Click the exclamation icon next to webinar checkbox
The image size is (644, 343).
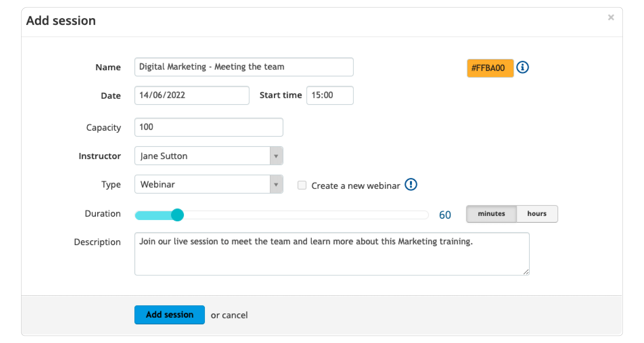point(411,185)
